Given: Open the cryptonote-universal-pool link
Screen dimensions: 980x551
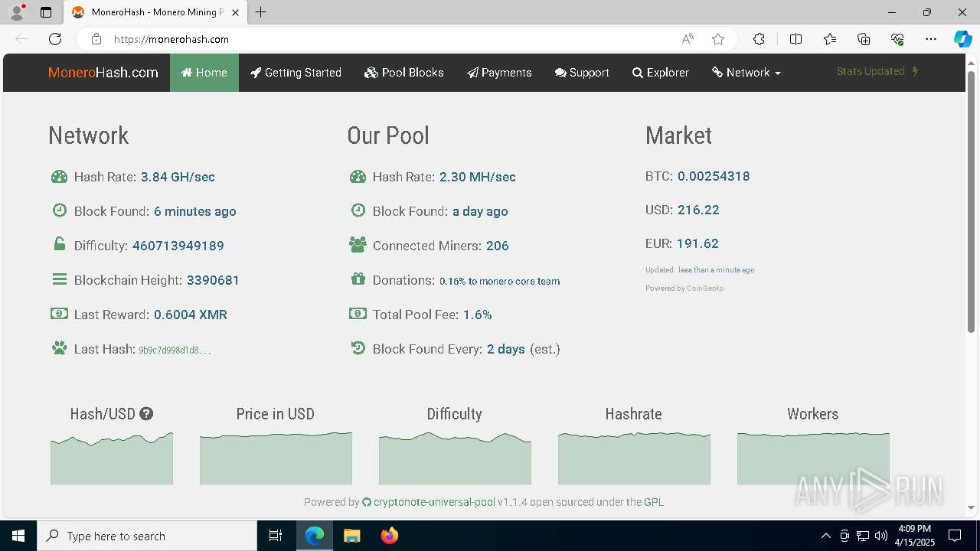Looking at the screenshot, I should click(429, 502).
